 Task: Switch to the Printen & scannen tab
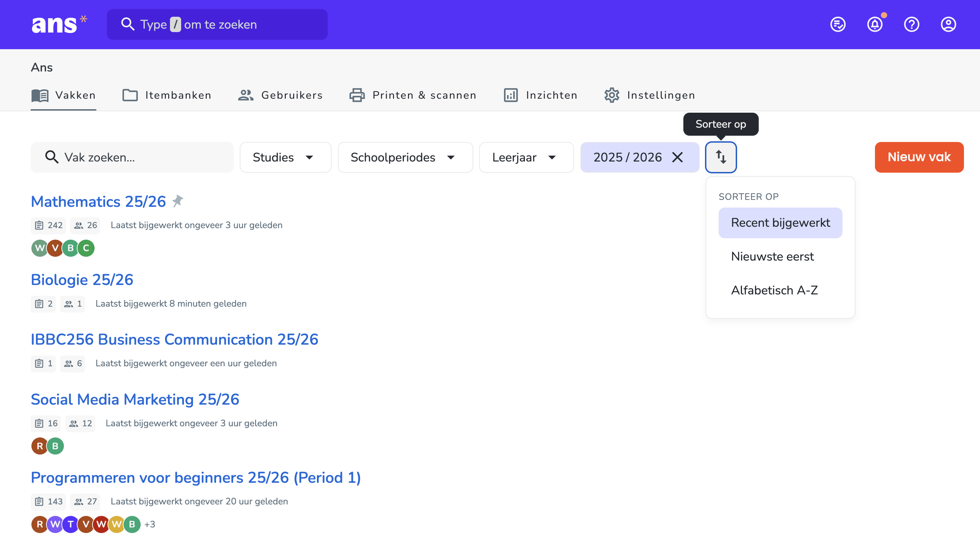413,95
